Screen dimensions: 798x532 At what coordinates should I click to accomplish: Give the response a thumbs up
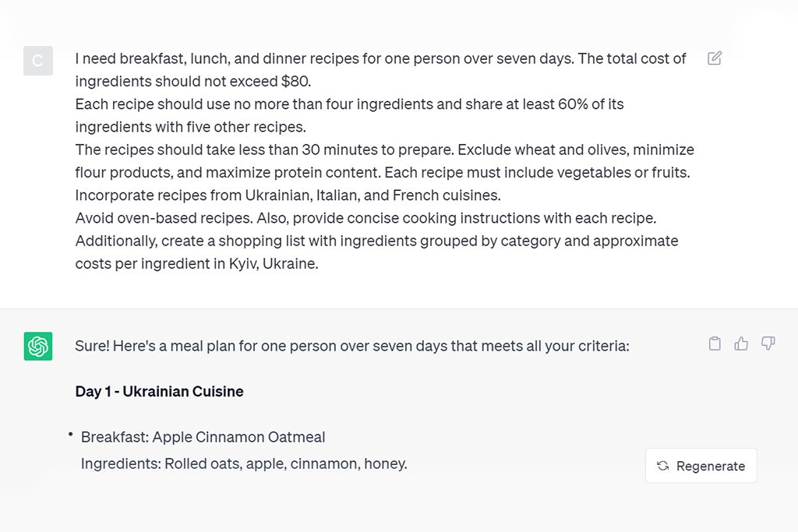(x=741, y=344)
